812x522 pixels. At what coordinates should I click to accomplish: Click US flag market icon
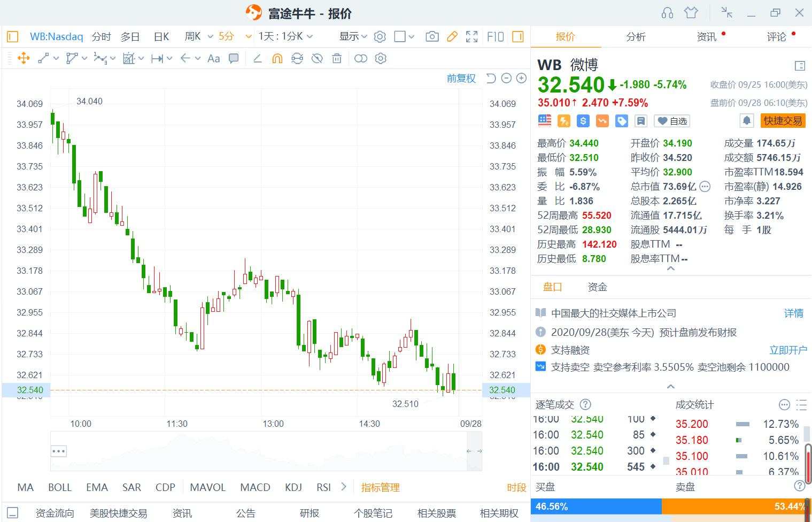pos(545,121)
